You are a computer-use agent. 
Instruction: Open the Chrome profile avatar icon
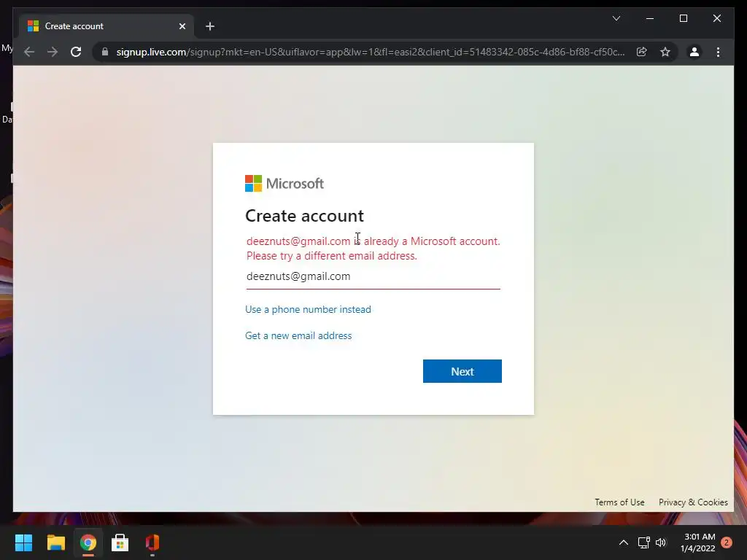(694, 52)
